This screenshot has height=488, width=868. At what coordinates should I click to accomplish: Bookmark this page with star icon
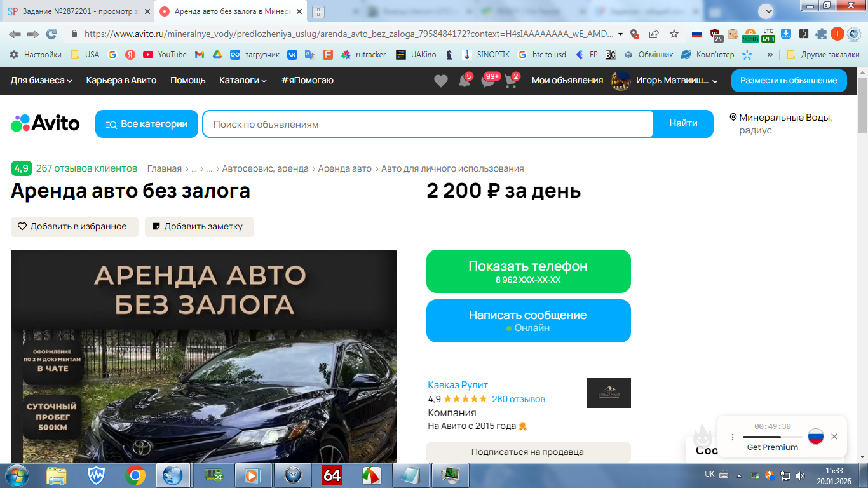[674, 34]
